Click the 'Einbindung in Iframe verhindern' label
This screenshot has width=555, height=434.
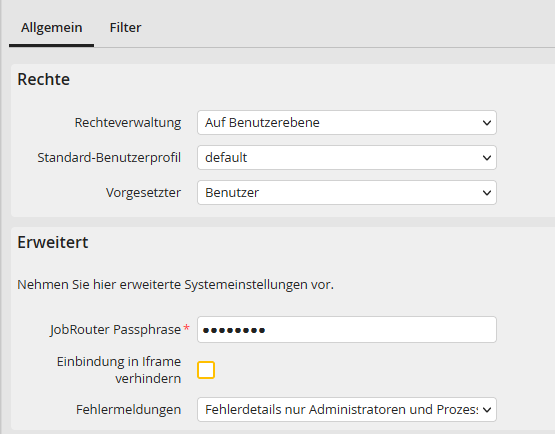(x=119, y=370)
